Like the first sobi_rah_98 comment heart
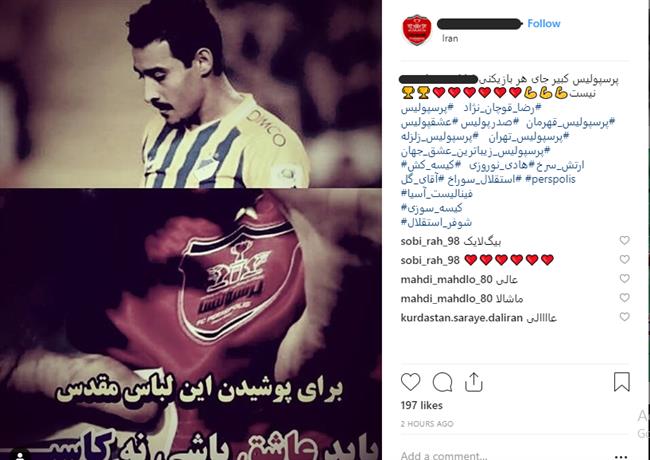The height and width of the screenshot is (460, 650). 624,240
